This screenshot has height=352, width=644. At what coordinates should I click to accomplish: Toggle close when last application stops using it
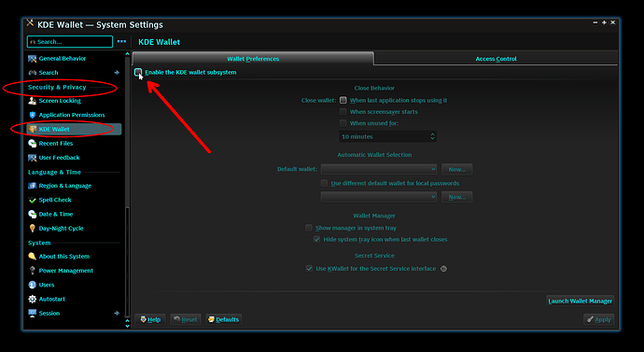[x=343, y=100]
